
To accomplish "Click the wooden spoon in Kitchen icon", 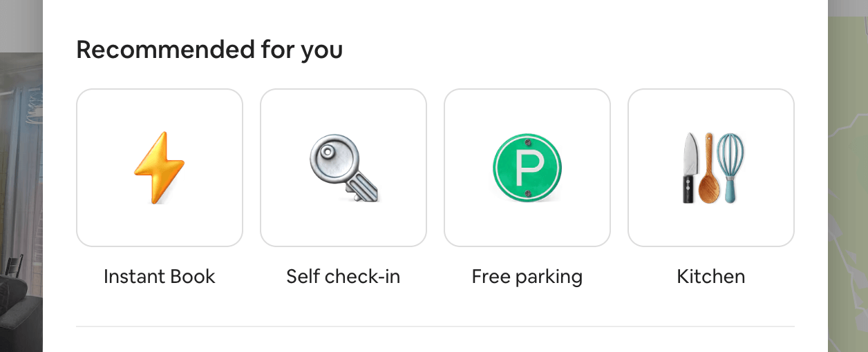I will (x=708, y=169).
